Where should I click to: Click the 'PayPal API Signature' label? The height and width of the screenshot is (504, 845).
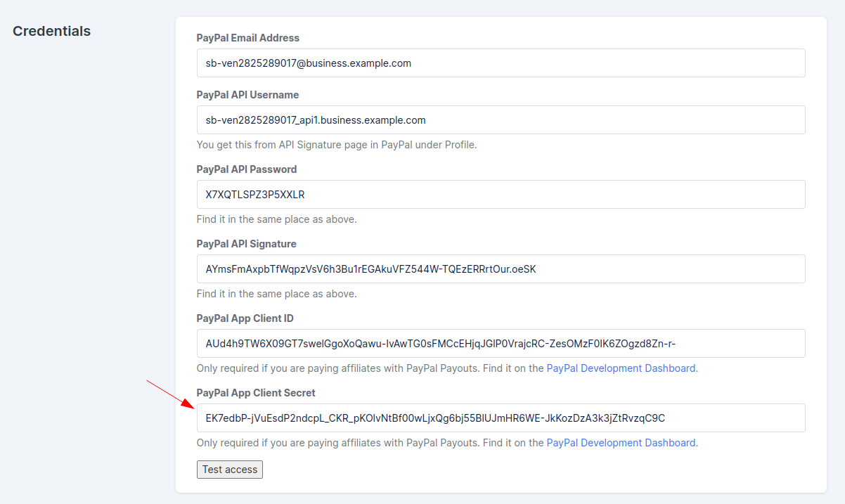click(247, 244)
